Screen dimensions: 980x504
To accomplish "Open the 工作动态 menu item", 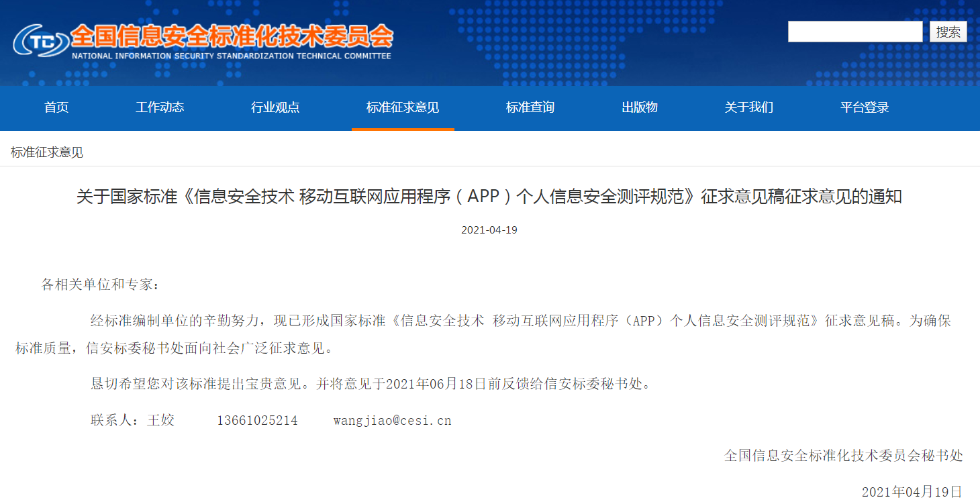I will pyautogui.click(x=160, y=107).
